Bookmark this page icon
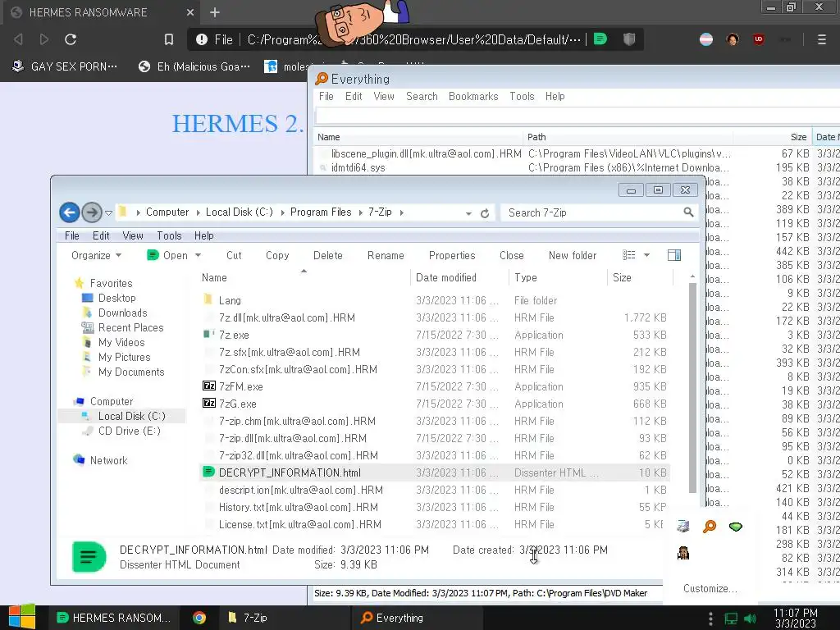 169,39
